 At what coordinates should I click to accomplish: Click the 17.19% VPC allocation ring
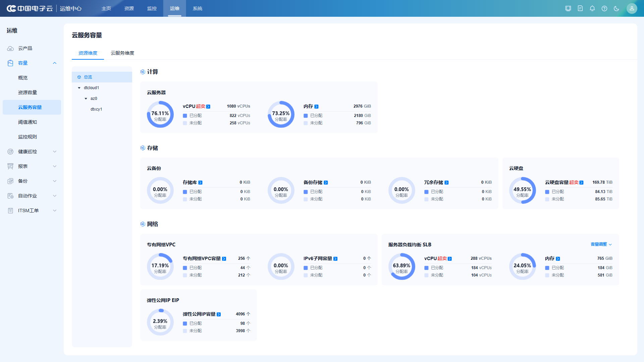160,266
